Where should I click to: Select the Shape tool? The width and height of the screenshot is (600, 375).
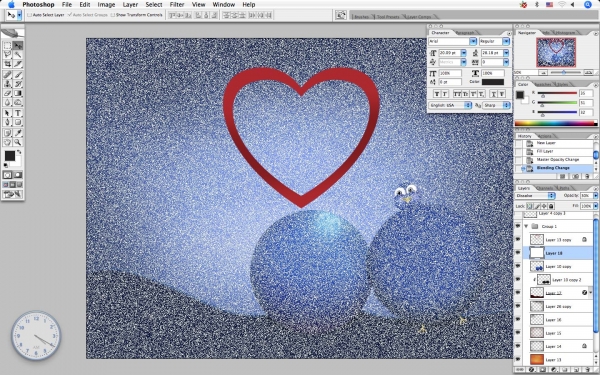click(x=18, y=122)
